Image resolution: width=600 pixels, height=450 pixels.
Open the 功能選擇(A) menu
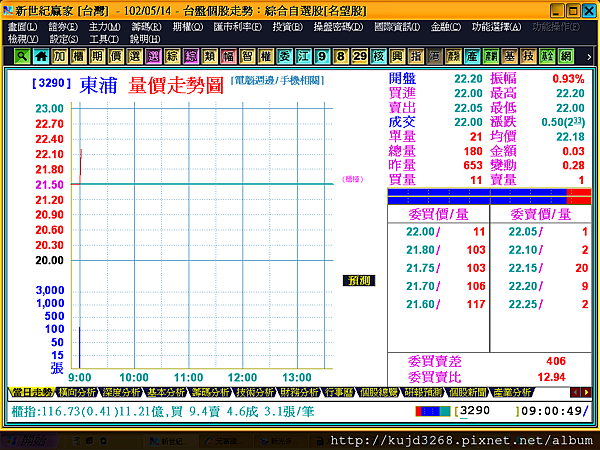coord(496,27)
